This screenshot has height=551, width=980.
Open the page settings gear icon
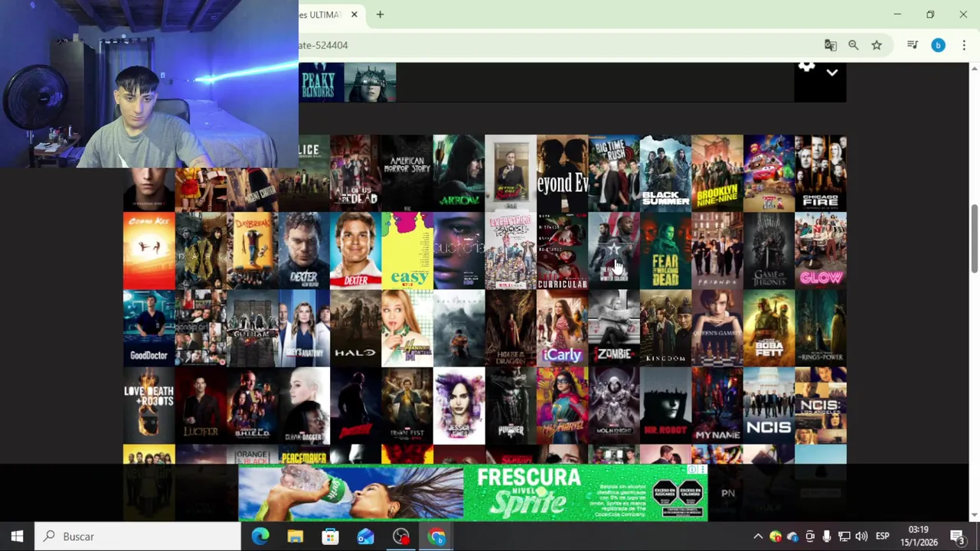[806, 67]
